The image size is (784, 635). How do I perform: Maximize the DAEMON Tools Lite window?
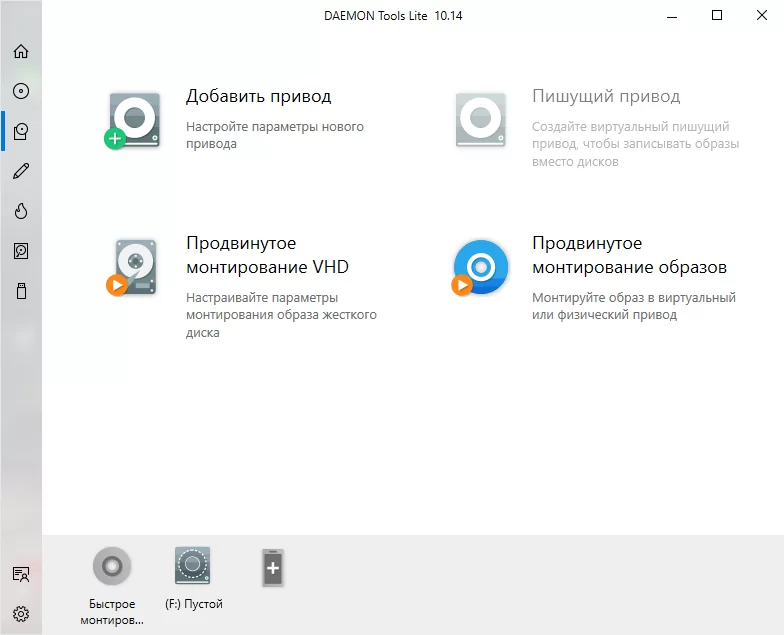point(717,16)
